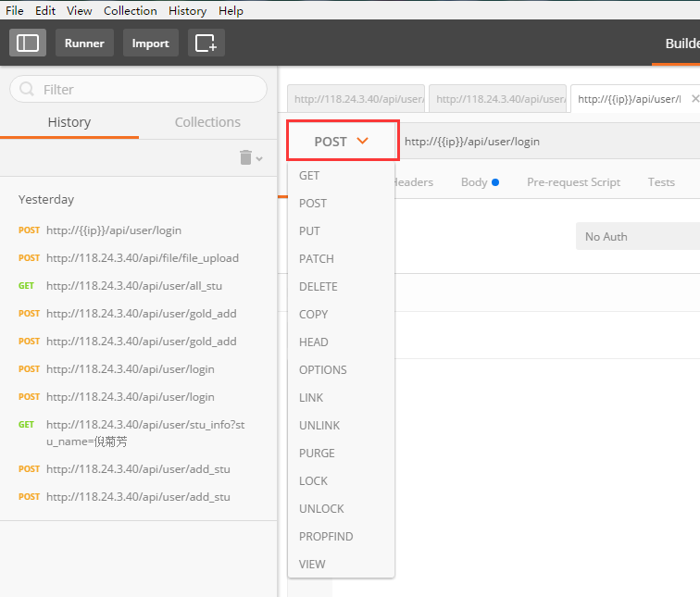Viewport: 700px width, 597px height.
Task: Click the trash icon in History
Action: (245, 157)
